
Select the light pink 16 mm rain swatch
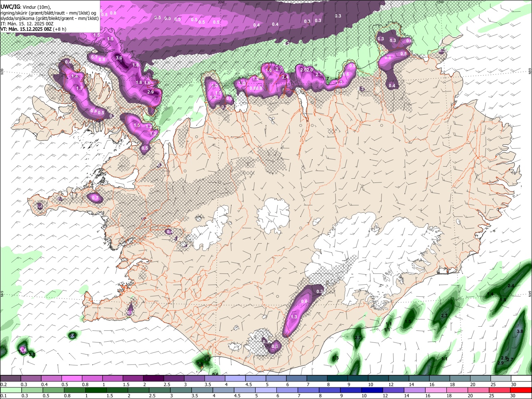(x=436, y=390)
